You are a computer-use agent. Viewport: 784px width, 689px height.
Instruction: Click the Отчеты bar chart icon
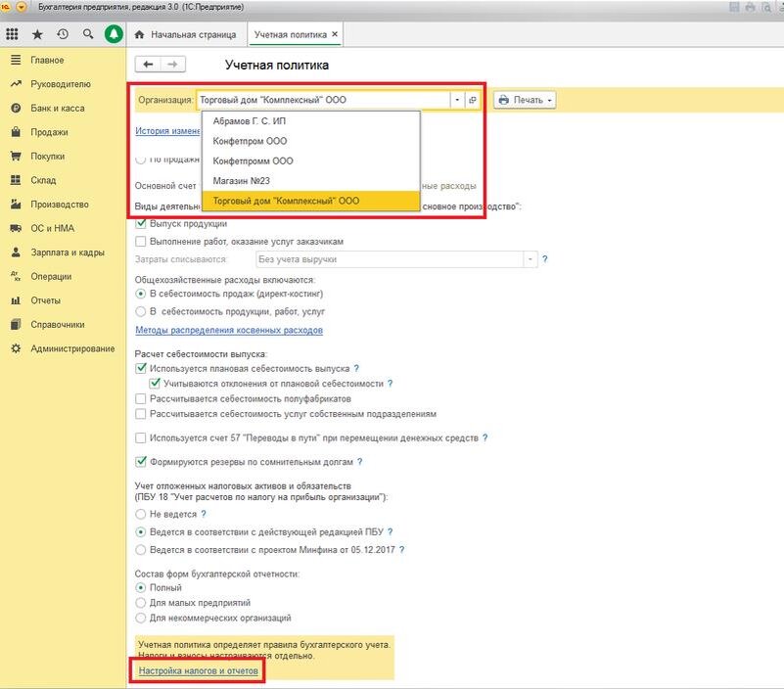point(16,300)
